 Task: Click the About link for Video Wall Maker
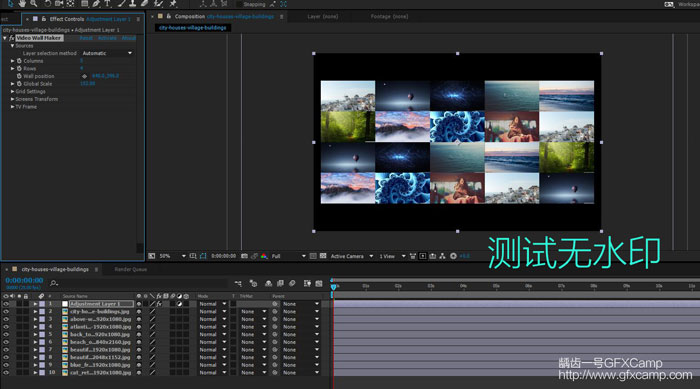click(x=129, y=38)
